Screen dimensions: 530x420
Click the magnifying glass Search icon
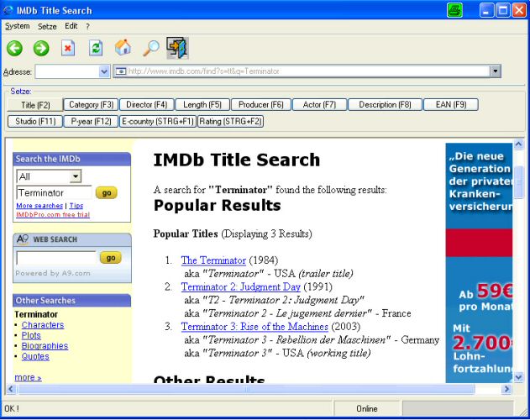(x=150, y=48)
